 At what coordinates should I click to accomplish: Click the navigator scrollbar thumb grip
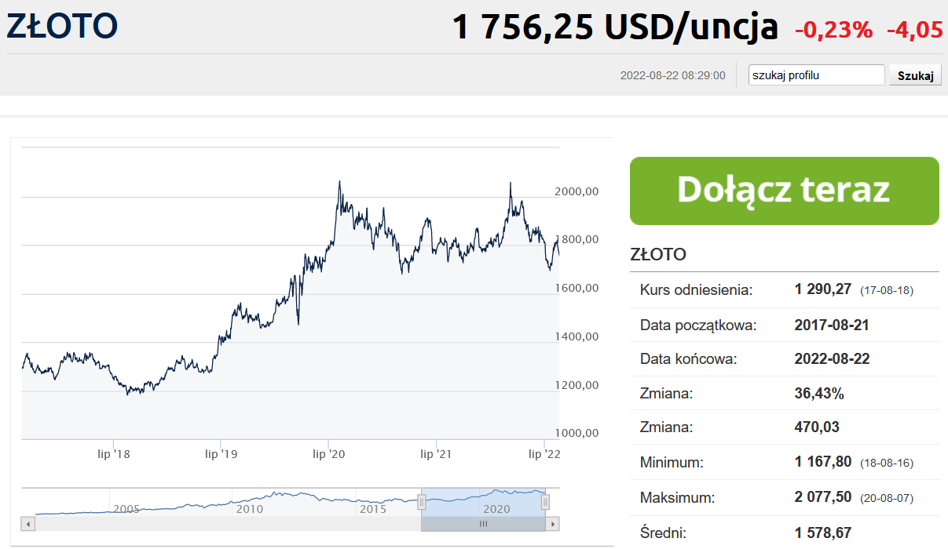click(484, 523)
